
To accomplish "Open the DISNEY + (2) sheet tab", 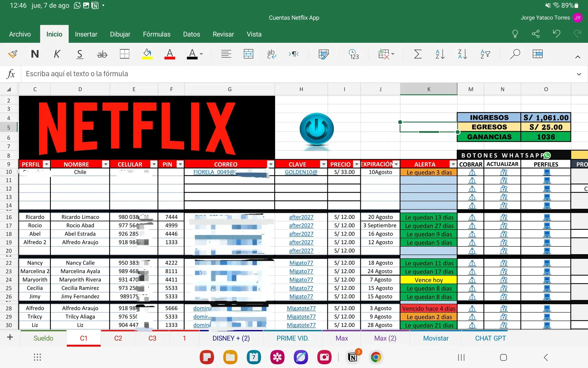I will coord(231,338).
